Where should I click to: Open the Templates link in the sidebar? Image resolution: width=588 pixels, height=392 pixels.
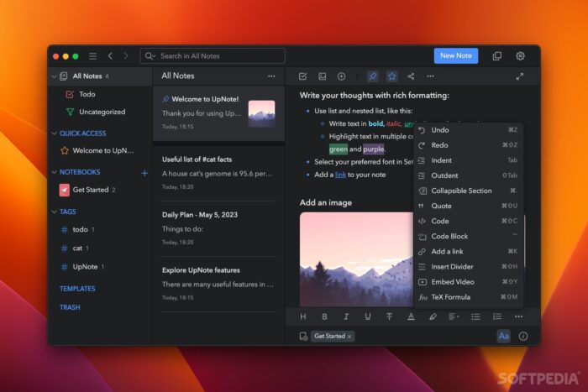77,289
